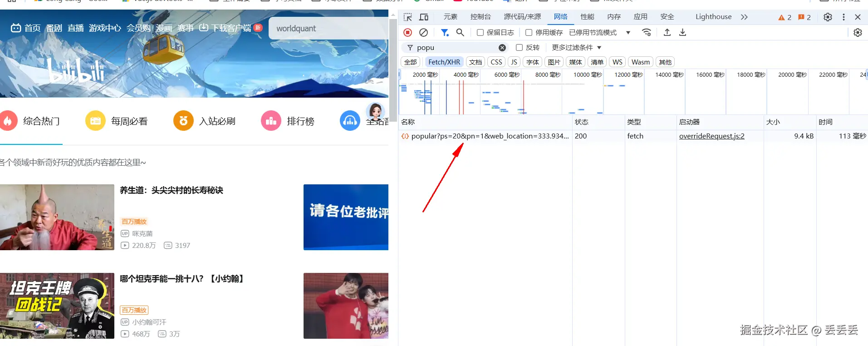This screenshot has height=346, width=868.
Task: Open throttling mode dropdown
Action: (599, 32)
